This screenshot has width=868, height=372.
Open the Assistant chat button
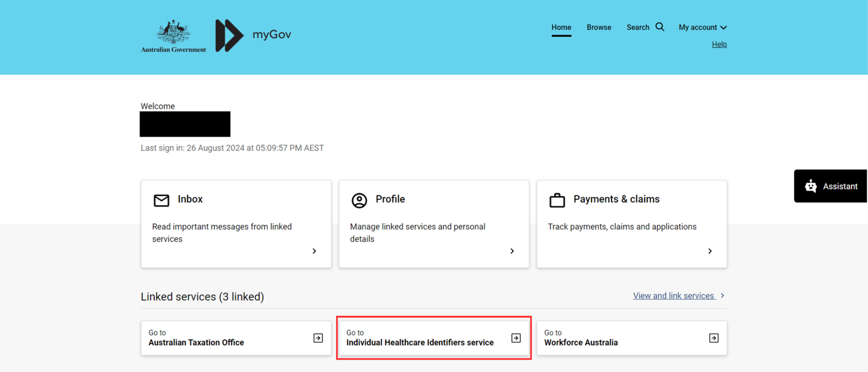click(831, 186)
